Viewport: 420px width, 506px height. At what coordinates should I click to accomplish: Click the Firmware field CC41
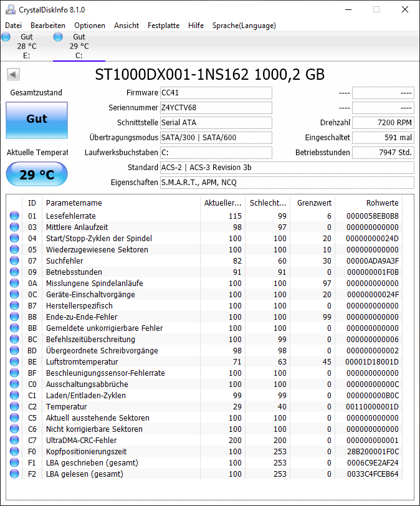216,93
